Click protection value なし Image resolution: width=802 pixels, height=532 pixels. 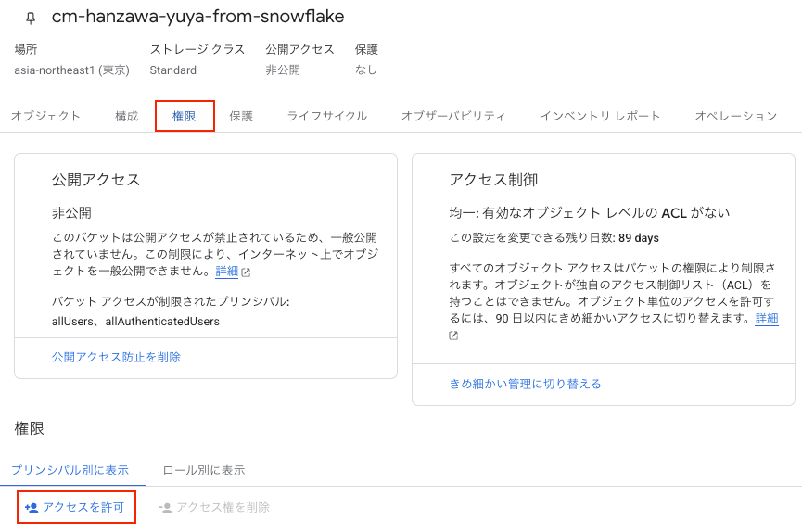366,70
